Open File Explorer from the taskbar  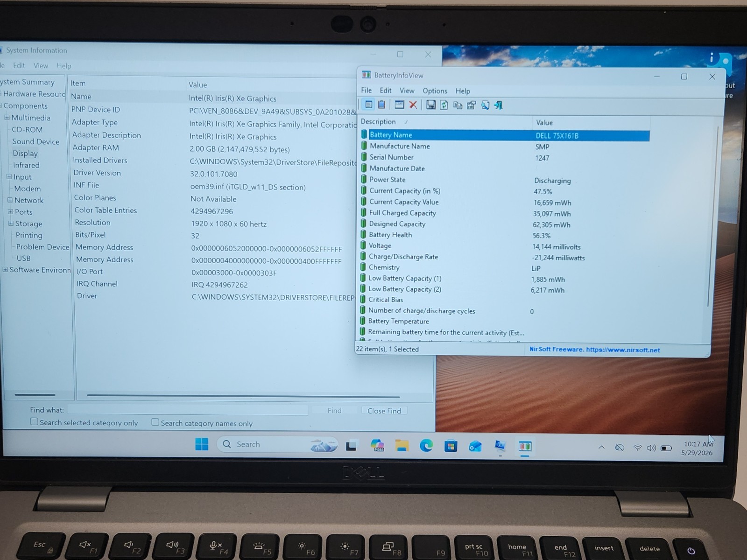click(402, 446)
